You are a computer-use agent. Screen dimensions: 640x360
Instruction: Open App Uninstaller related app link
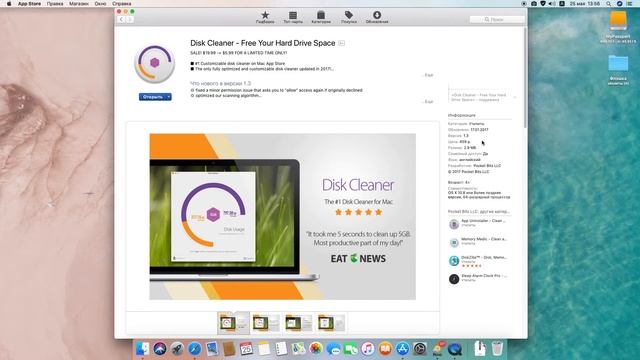(x=483, y=221)
